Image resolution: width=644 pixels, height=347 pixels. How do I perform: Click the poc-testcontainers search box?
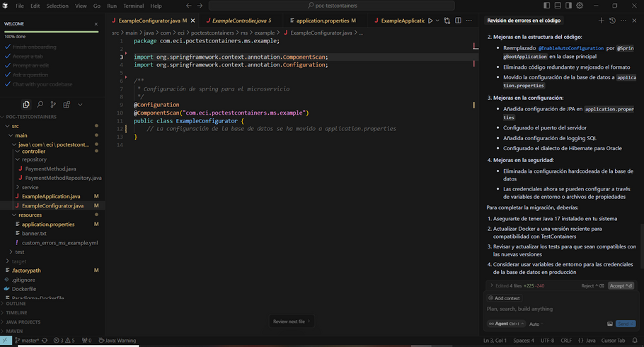click(332, 6)
